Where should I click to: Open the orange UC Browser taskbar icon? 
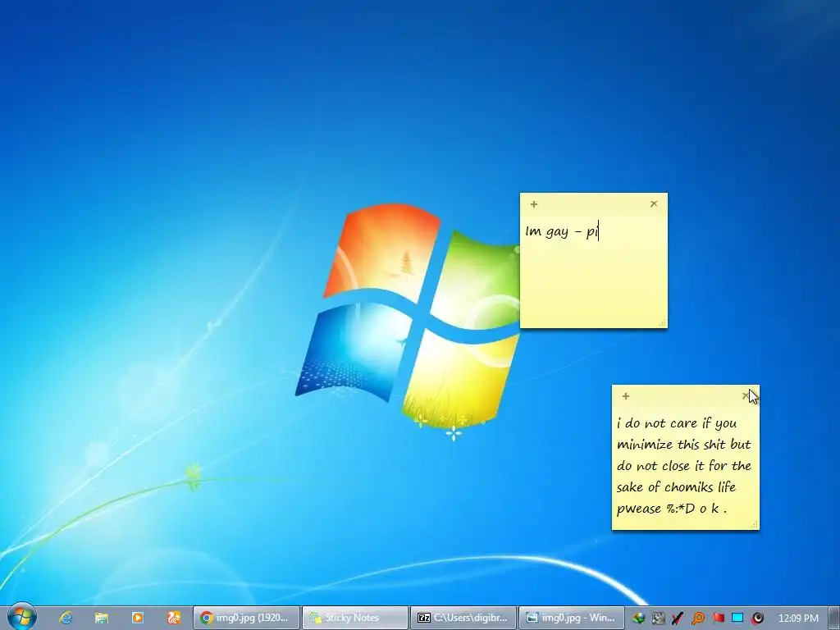click(174, 618)
